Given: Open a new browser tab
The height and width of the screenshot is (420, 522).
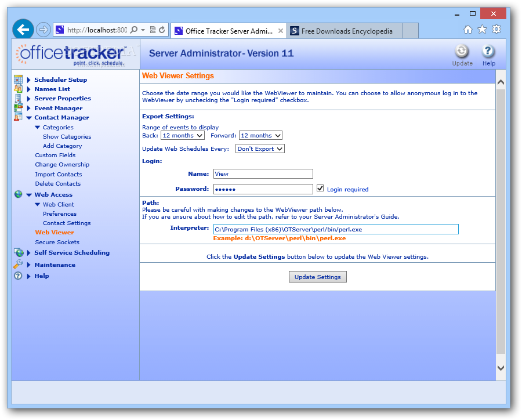Looking at the screenshot, I should point(411,31).
